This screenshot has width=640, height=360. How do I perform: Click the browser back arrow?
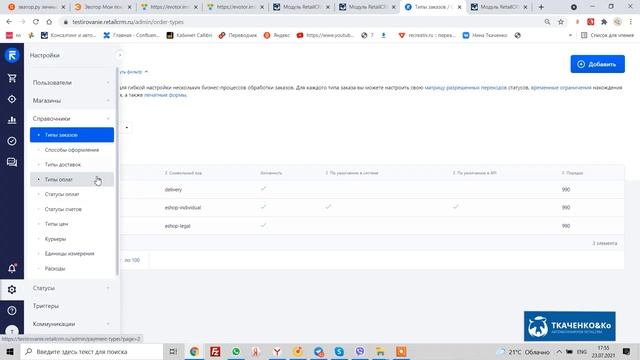click(x=9, y=22)
